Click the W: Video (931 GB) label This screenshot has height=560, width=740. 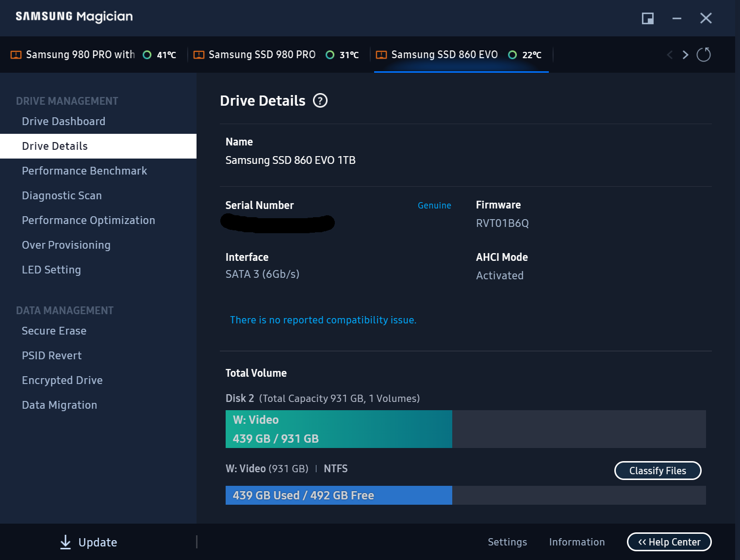267,469
